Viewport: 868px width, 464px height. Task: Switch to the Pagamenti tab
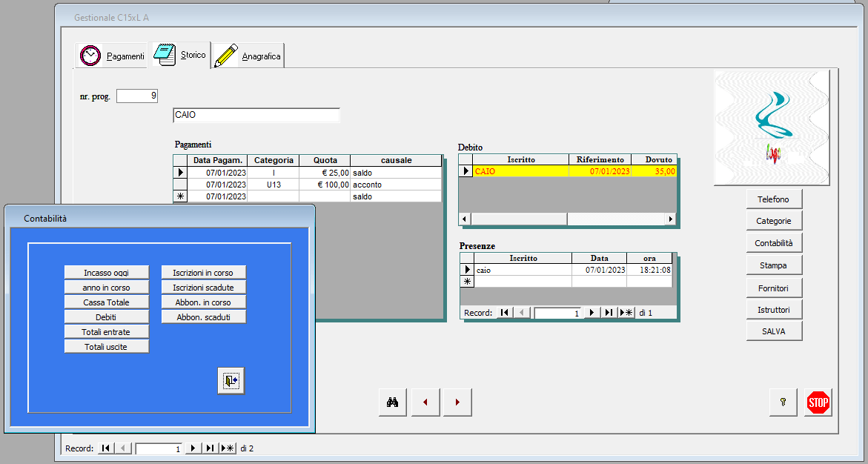tap(111, 56)
